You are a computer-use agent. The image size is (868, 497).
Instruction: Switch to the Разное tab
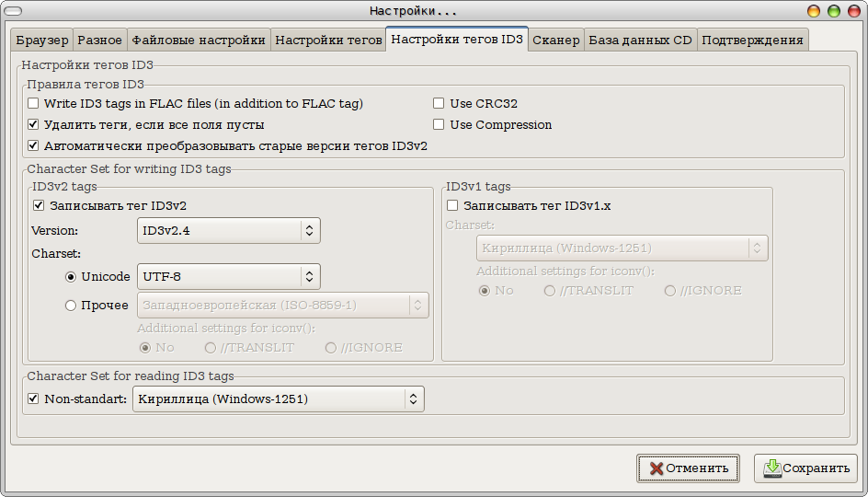(99, 40)
